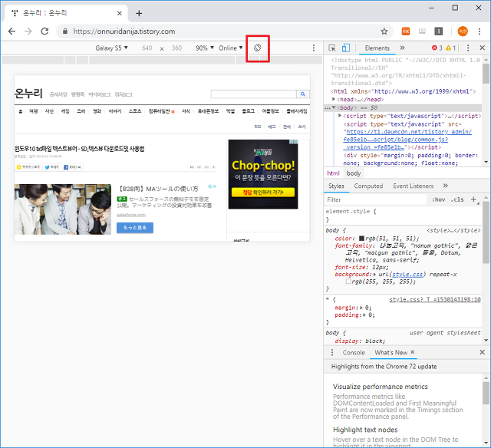Show more DevTools panels chevron
This screenshot has width=491, height=448.
coord(402,48)
